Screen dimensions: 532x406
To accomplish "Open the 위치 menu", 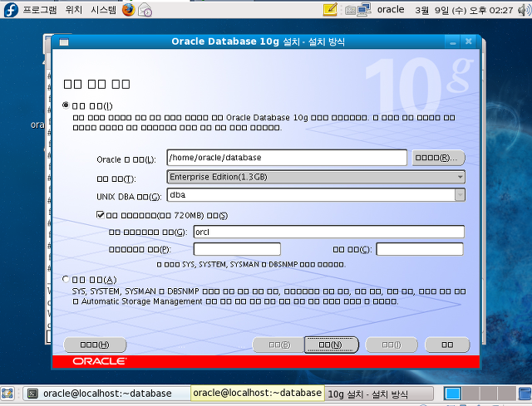I will [x=74, y=10].
